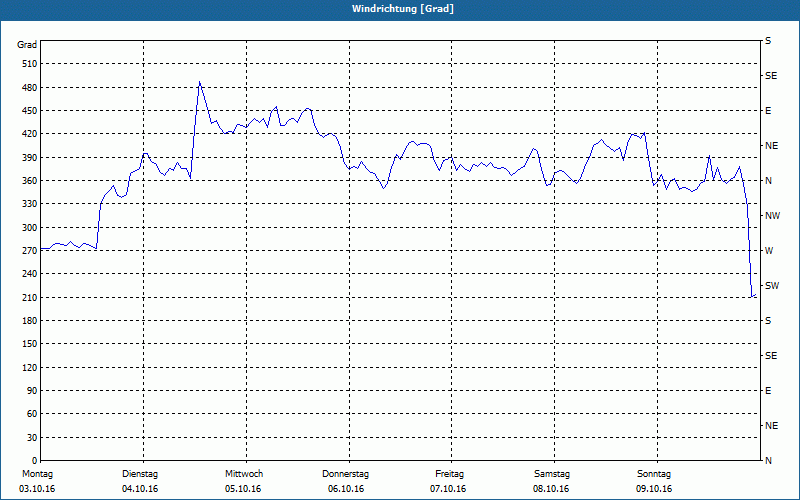Click the 90 y-axis value
Image resolution: width=800 pixels, height=500 pixels.
[x=32, y=391]
